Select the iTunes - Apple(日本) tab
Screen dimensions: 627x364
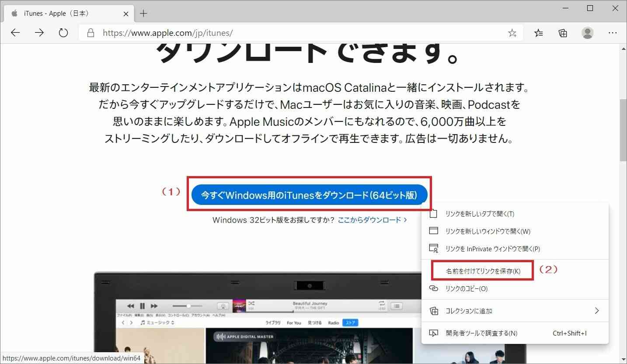(69, 14)
